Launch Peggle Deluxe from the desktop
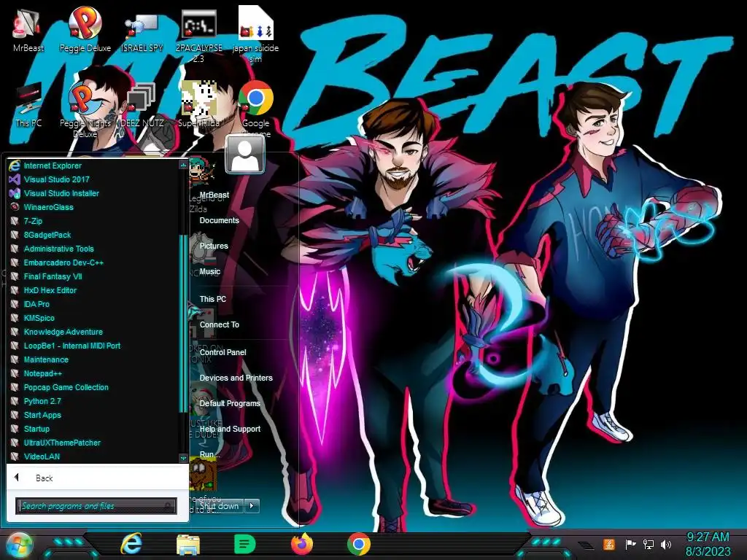This screenshot has height=560, width=747. (85, 30)
